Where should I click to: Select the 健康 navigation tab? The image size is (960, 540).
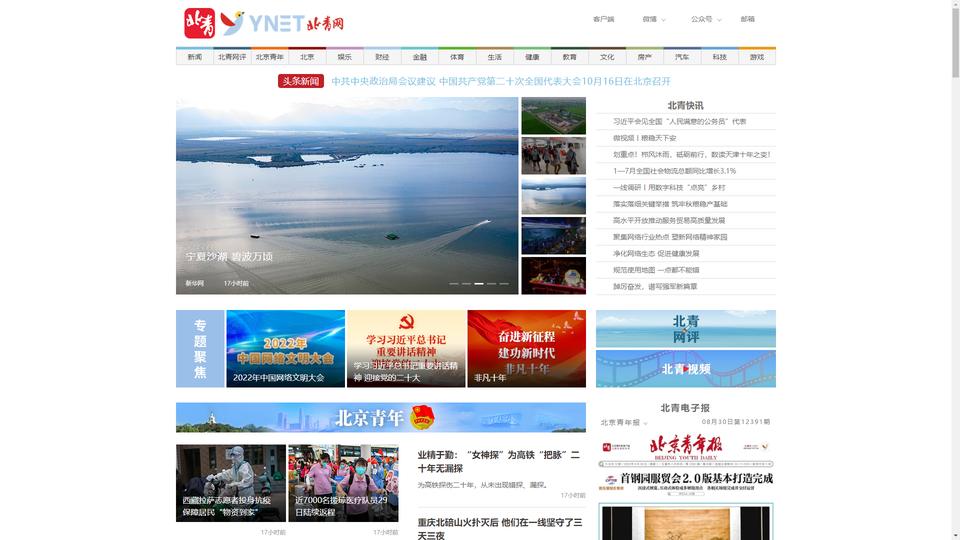(532, 57)
